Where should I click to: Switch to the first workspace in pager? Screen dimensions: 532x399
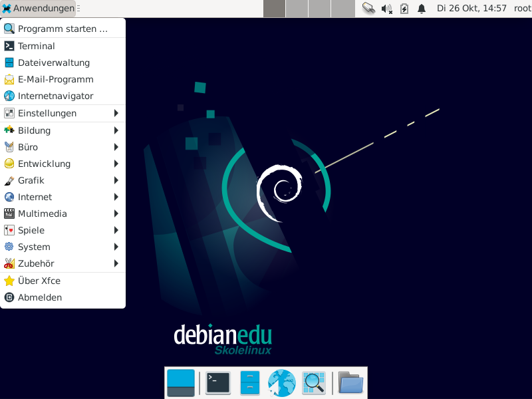[275, 9]
